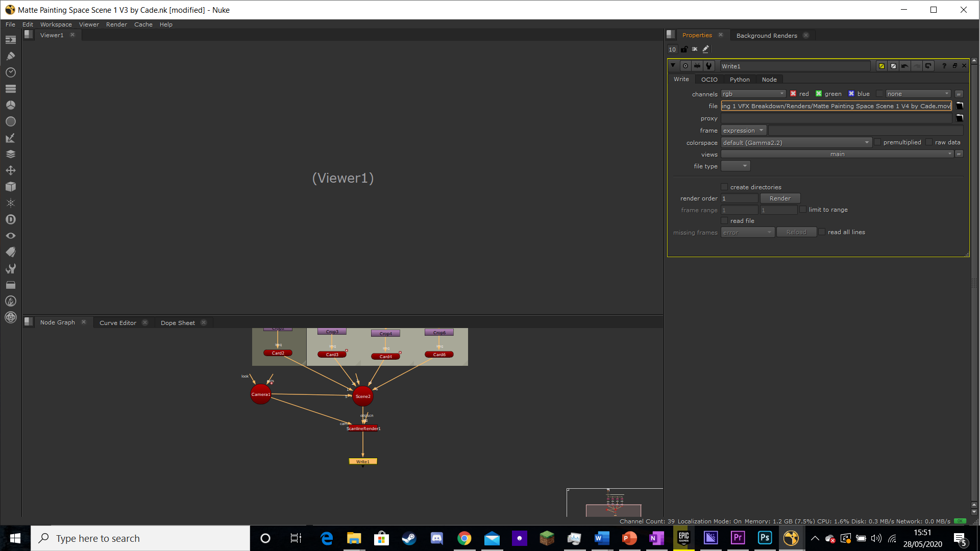The width and height of the screenshot is (980, 551).
Task: Click the white slash-through tile color swatch
Action: [893, 66]
